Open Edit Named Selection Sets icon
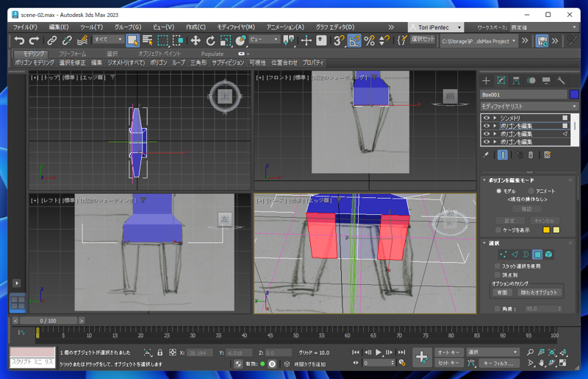 coord(401,40)
